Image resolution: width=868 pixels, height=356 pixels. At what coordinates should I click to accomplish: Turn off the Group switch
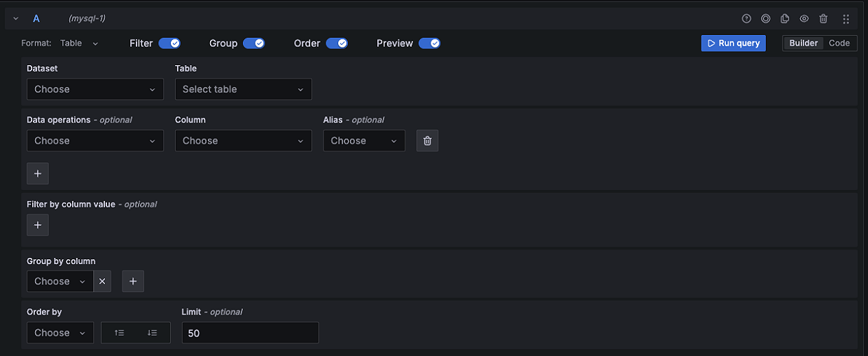[253, 43]
